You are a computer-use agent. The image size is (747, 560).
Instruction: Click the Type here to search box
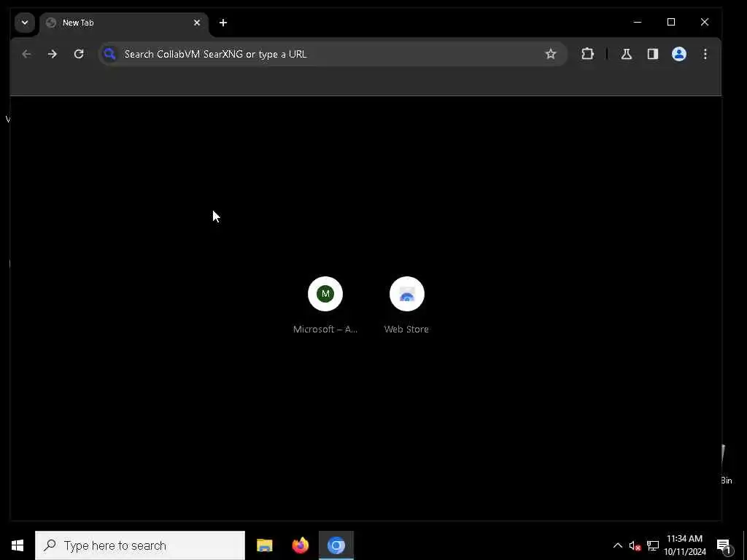(x=140, y=545)
